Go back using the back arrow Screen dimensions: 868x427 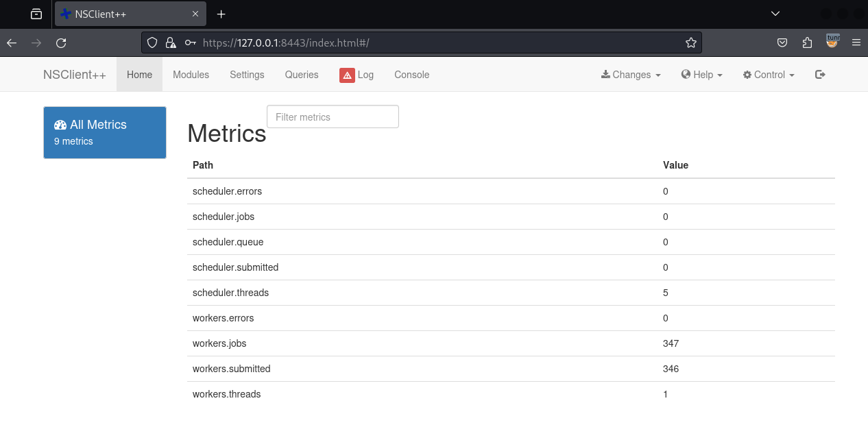point(12,43)
